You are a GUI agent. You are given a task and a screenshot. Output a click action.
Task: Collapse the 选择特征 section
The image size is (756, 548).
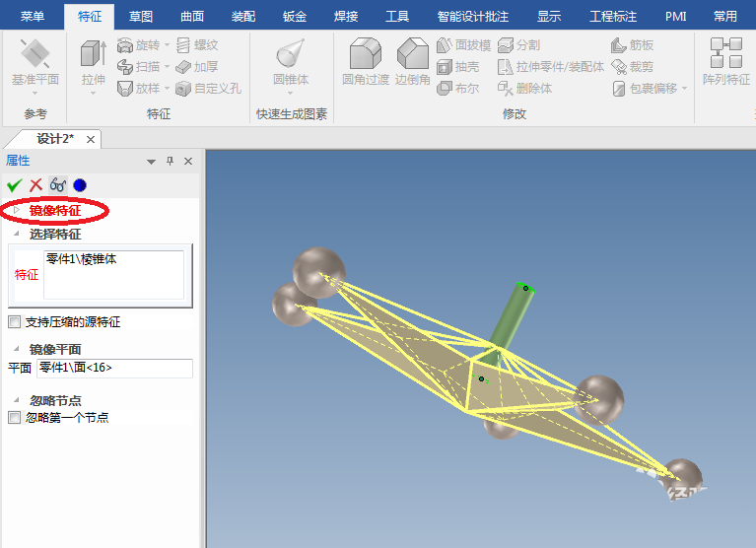click(17, 234)
